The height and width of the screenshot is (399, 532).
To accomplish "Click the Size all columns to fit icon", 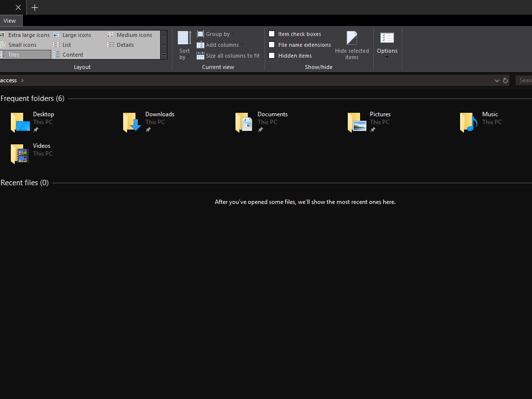I will (x=200, y=56).
